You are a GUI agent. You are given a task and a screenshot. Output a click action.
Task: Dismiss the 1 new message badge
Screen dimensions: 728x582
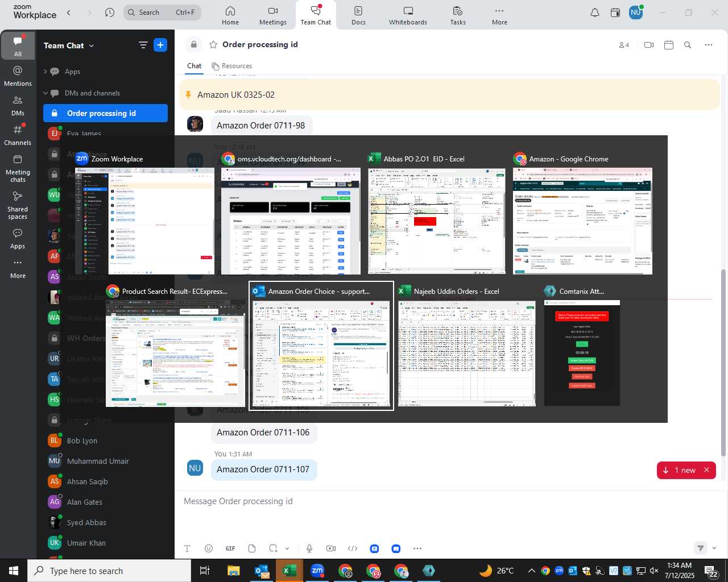pyautogui.click(x=707, y=470)
